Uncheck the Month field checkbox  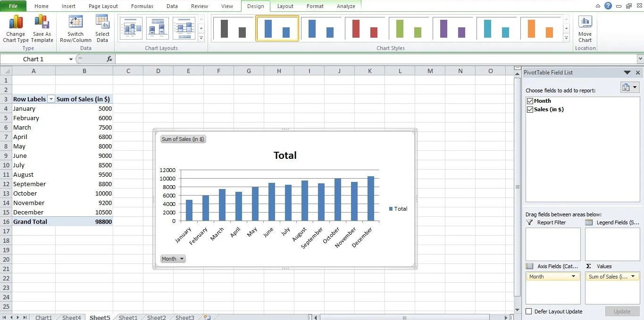(530, 100)
